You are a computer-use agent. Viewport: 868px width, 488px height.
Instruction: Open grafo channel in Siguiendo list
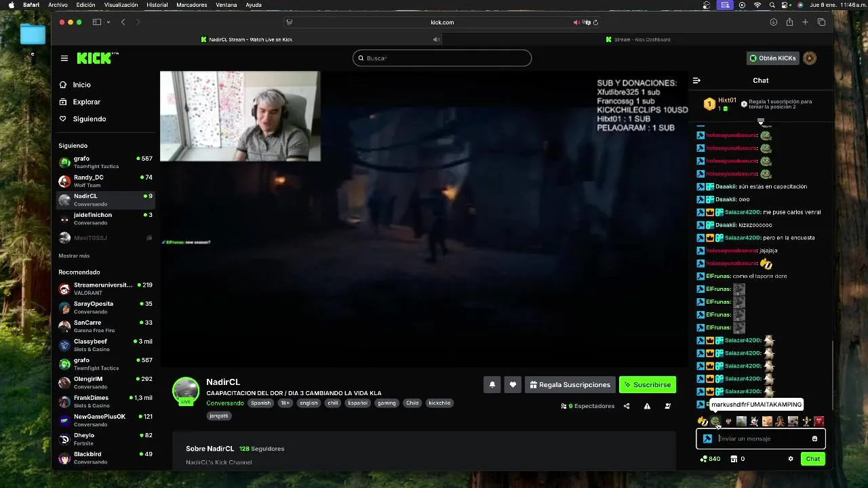pos(106,162)
